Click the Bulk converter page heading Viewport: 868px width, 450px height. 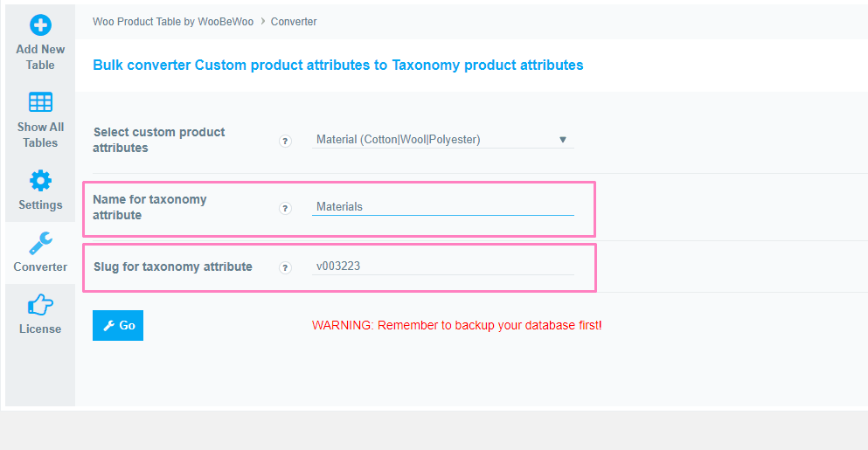pyautogui.click(x=337, y=65)
